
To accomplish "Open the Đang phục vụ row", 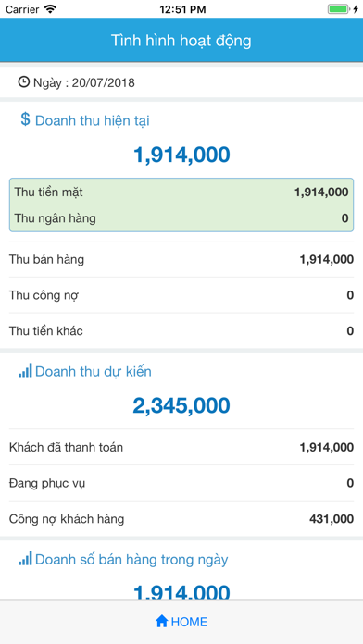I will click(x=181, y=483).
